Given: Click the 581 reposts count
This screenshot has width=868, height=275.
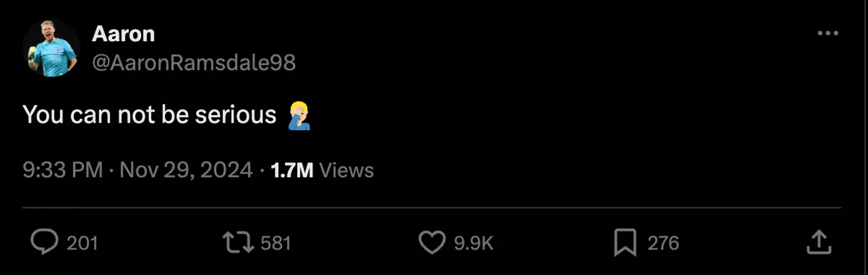Looking at the screenshot, I should (276, 243).
